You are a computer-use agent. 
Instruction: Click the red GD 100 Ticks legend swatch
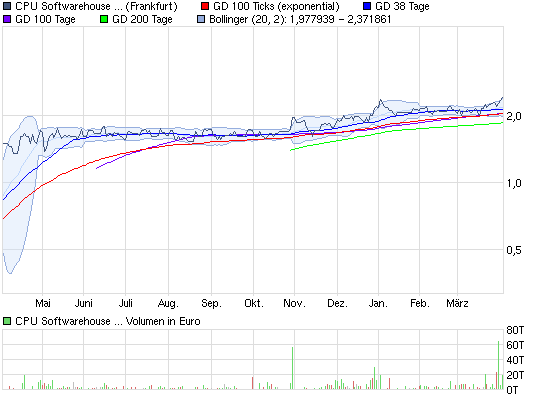point(205,6)
